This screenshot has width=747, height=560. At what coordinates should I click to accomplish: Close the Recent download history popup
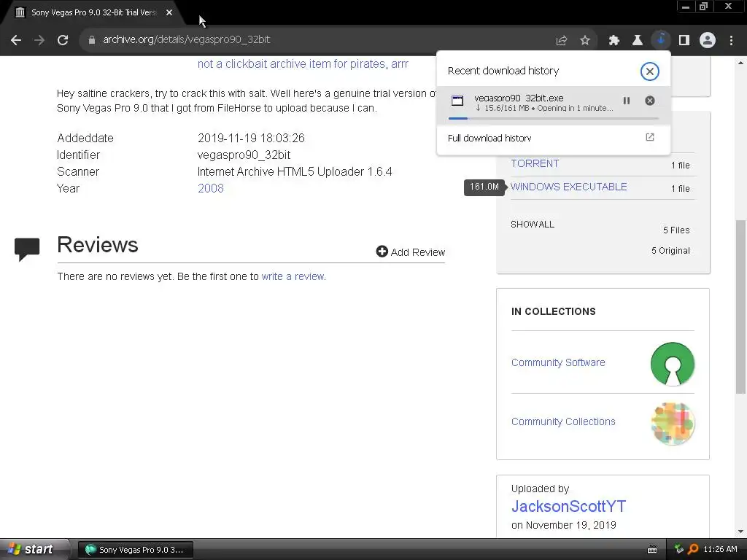[649, 71]
